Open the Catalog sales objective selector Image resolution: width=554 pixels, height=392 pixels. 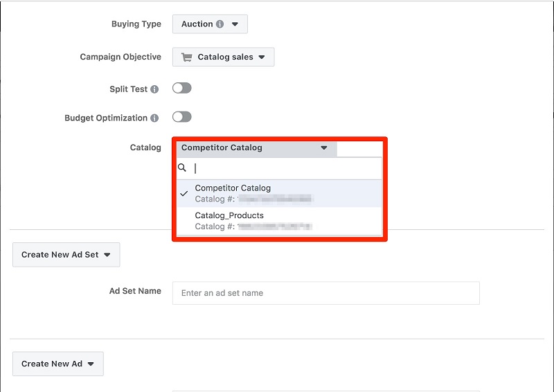223,57
